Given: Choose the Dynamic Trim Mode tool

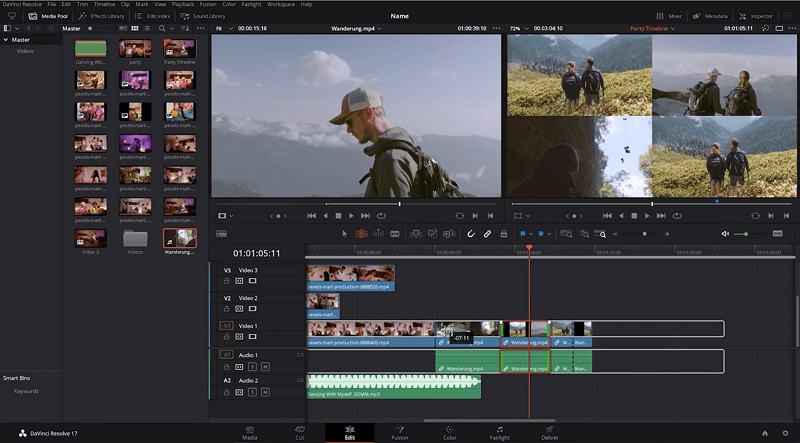Looking at the screenshot, I should pos(378,234).
